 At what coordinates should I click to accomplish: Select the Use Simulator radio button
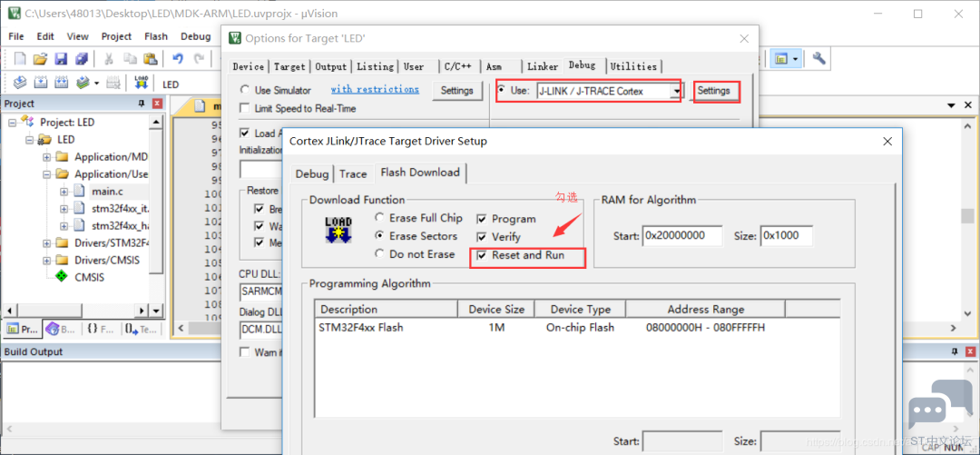tap(244, 90)
